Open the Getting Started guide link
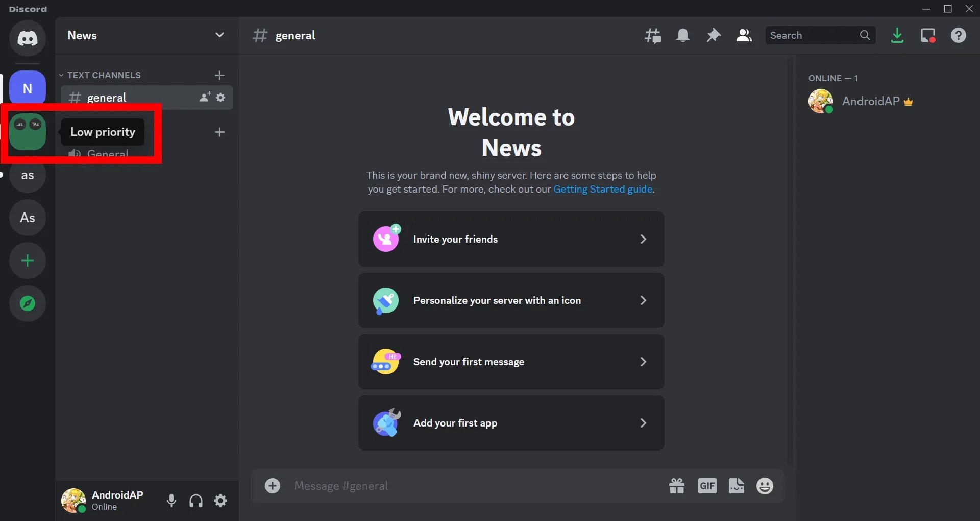 click(x=602, y=189)
